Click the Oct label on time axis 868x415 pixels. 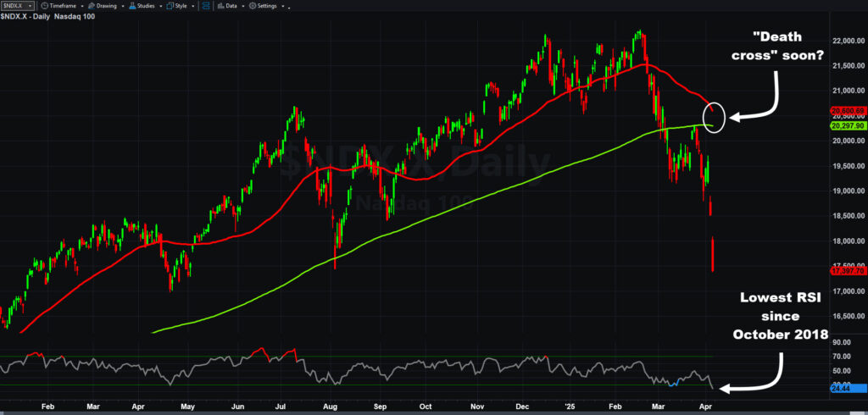426,406
